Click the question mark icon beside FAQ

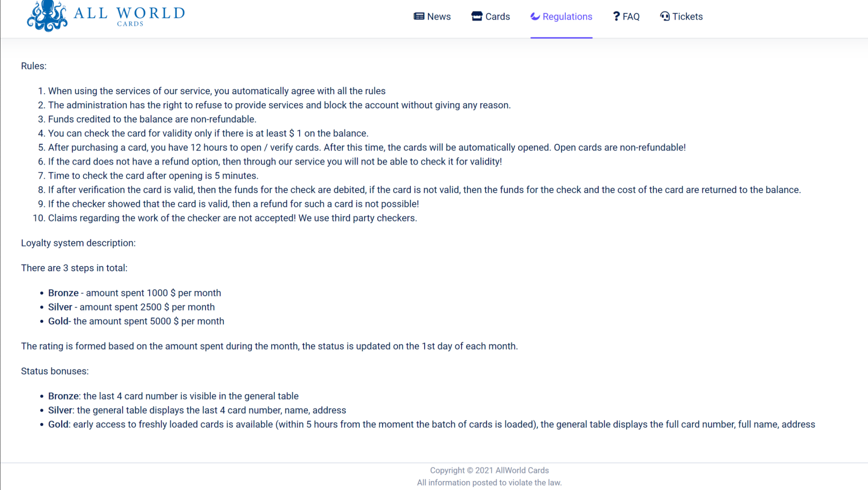616,16
